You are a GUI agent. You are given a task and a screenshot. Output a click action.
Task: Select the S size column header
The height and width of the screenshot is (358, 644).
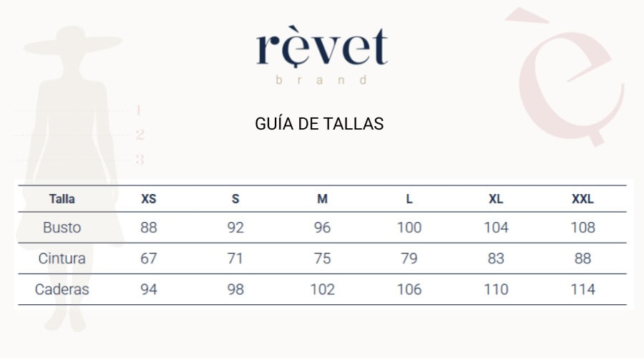[x=235, y=199]
